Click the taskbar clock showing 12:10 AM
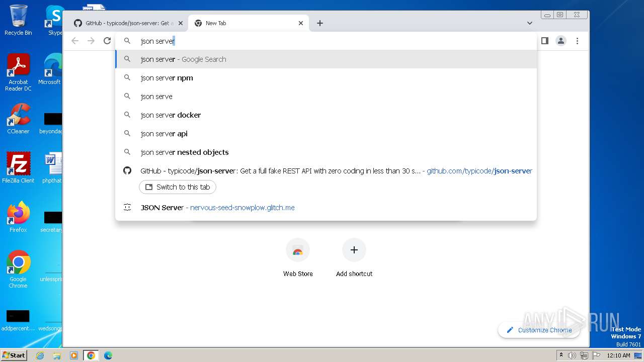The width and height of the screenshot is (644, 362). tap(618, 355)
